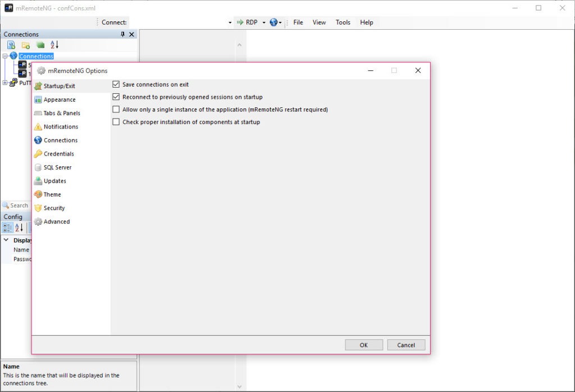Minimize the mRemoteNG Options dialog

point(371,70)
